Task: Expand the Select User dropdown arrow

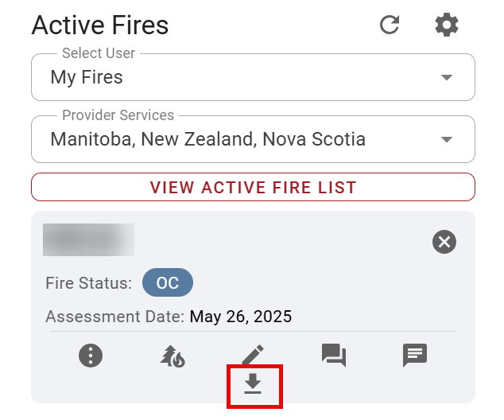Action: (447, 77)
